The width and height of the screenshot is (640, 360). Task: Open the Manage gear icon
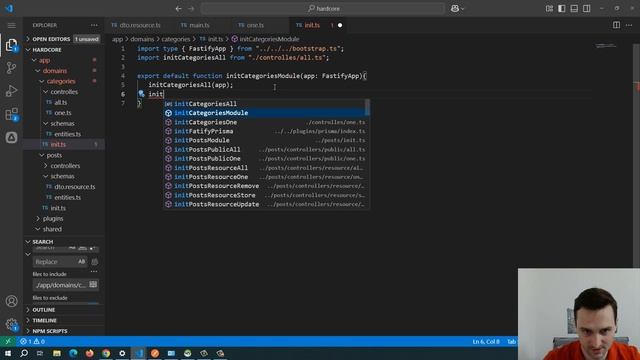[11, 324]
